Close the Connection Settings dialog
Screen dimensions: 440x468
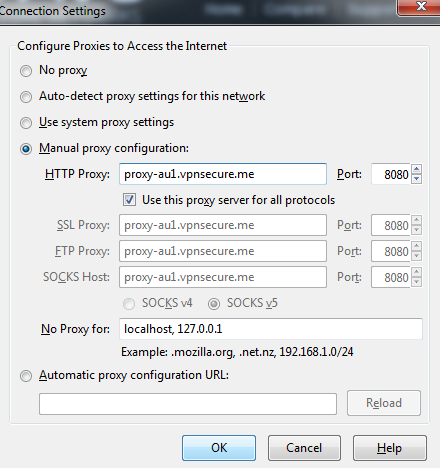(420, 7)
